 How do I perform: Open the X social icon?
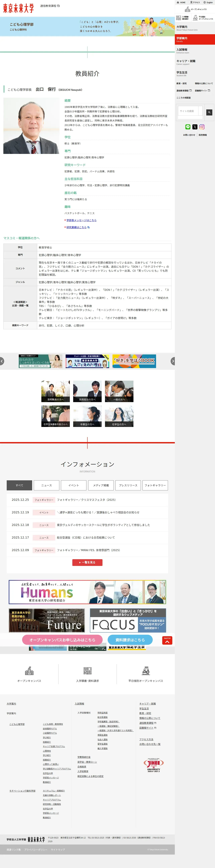point(195,127)
